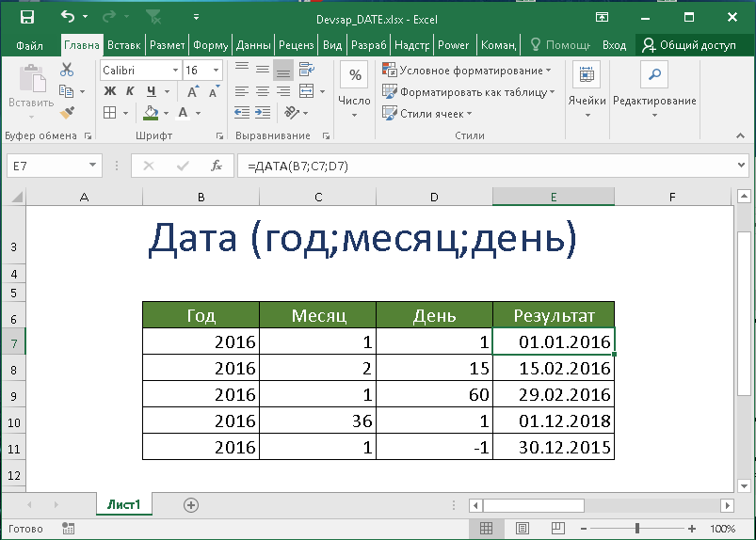Toggle wrap text icon

point(307,70)
